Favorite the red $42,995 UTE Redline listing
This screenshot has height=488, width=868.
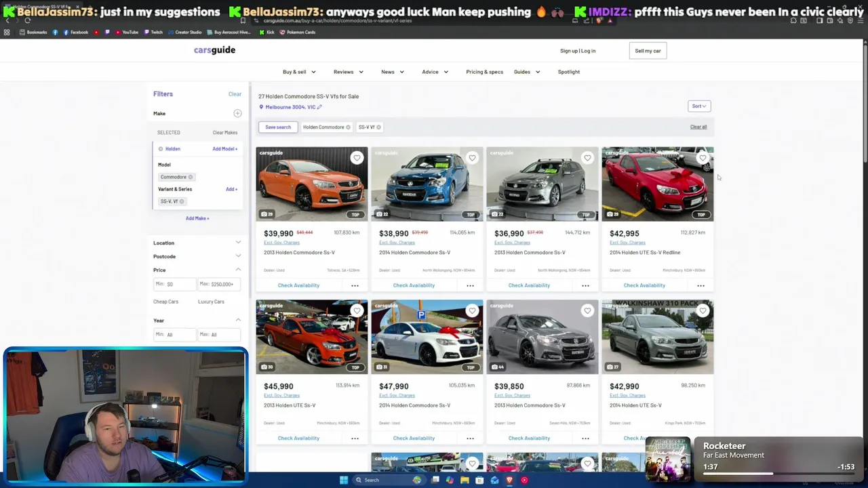pyautogui.click(x=703, y=158)
